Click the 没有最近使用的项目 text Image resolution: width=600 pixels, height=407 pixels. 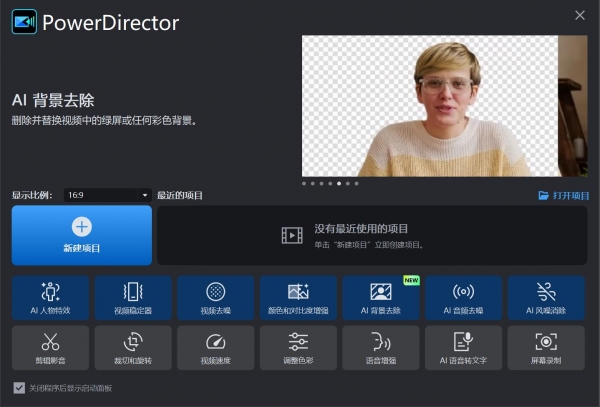(361, 229)
